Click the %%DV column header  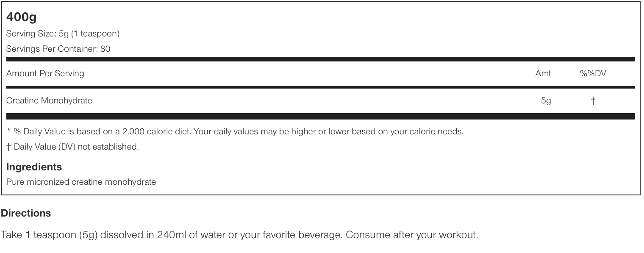[x=593, y=73]
